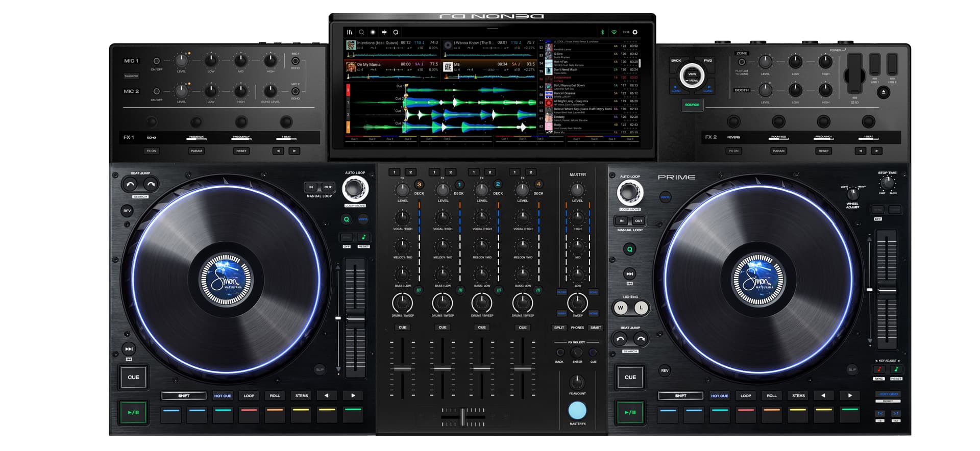This screenshot has height=451, width=980.
Task: Click the left deck pad page left arrow
Action: pos(327,395)
